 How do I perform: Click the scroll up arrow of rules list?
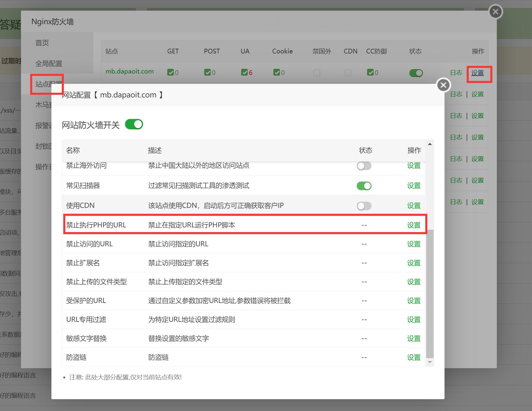[x=430, y=144]
